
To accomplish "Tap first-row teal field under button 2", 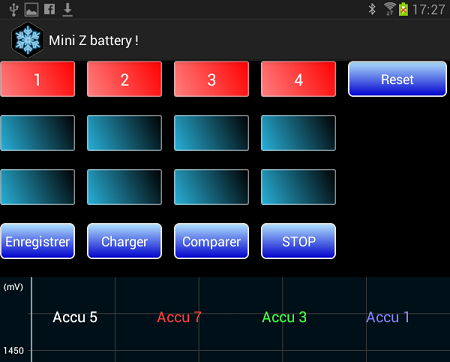I will pyautogui.click(x=124, y=133).
